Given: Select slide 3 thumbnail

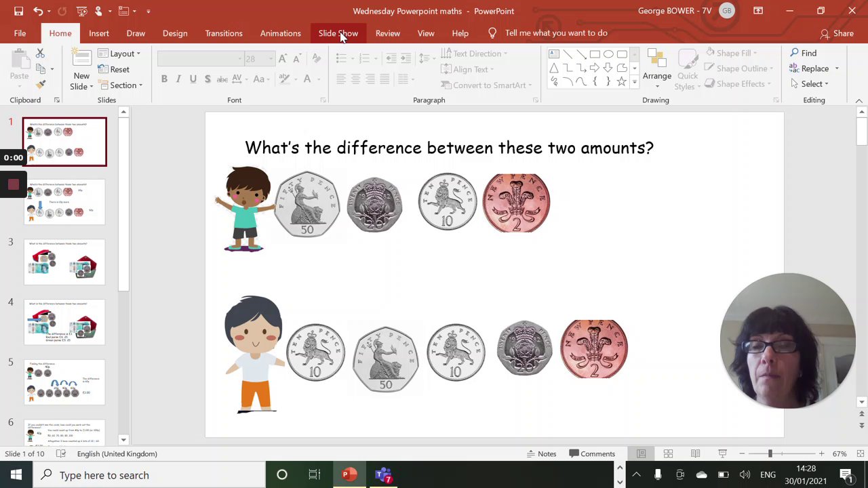Looking at the screenshot, I should [64, 262].
